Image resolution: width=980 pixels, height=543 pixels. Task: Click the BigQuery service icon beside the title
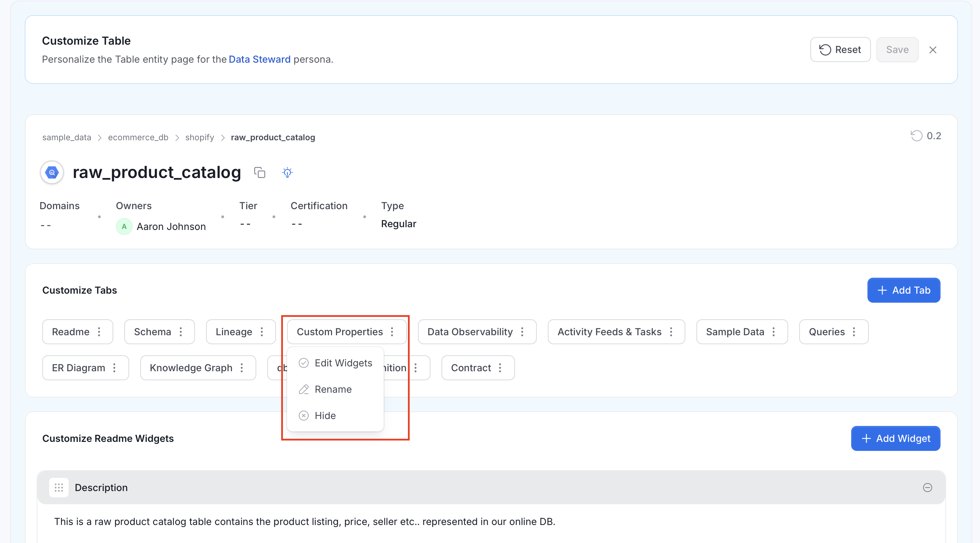coord(52,172)
